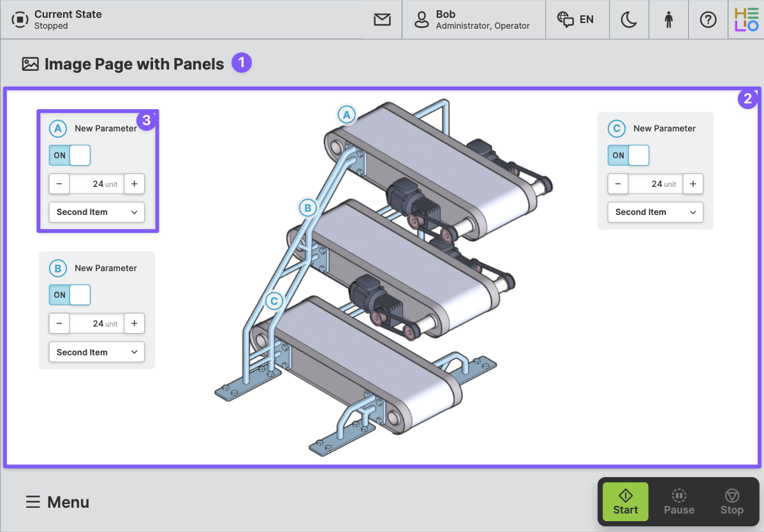
Task: Click marker B on the conveyor image
Action: (x=307, y=207)
